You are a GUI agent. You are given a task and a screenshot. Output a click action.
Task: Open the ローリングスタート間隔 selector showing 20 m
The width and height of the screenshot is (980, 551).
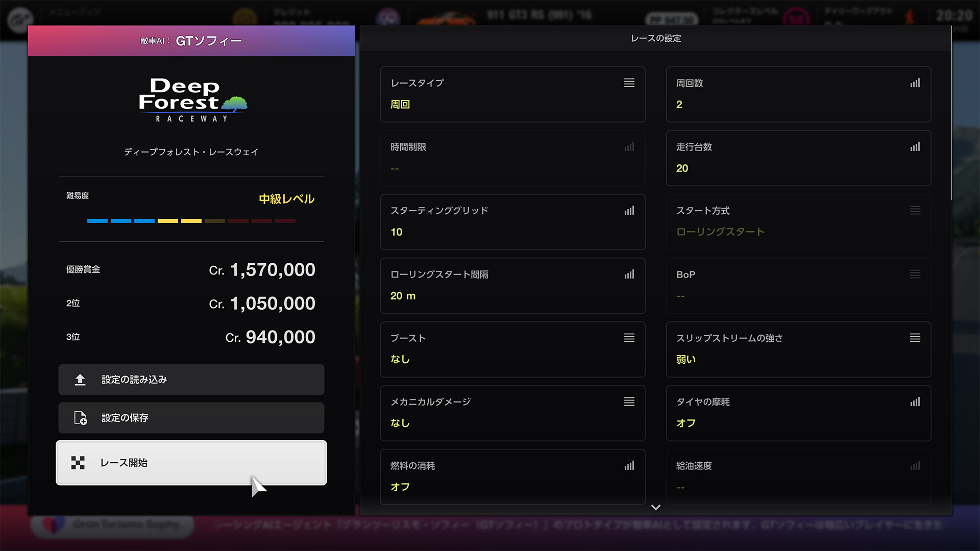[x=512, y=286]
